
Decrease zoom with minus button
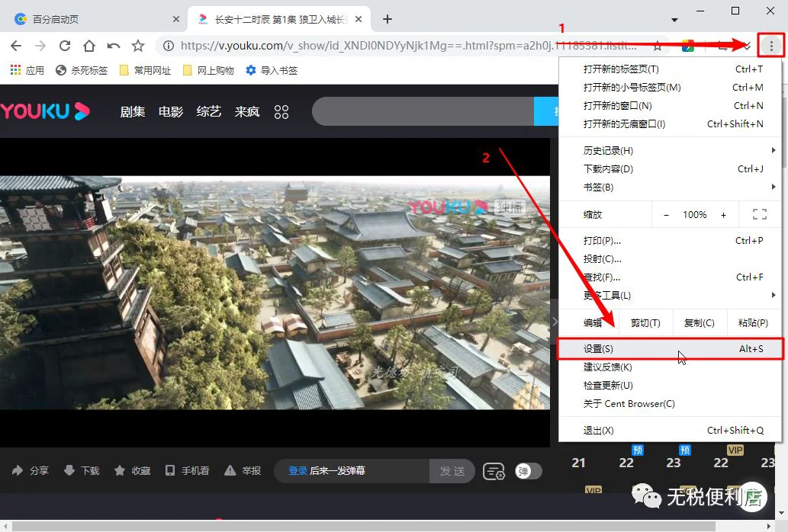coord(667,215)
